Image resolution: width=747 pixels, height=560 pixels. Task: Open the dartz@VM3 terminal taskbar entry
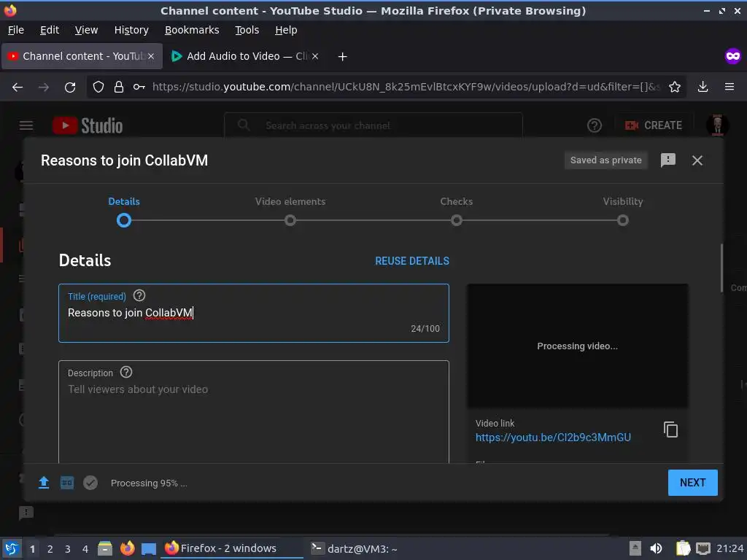[355, 548]
